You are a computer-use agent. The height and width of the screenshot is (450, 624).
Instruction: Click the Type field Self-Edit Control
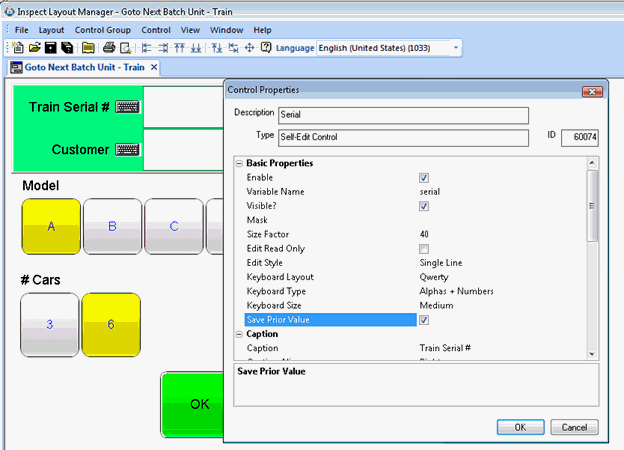click(x=403, y=138)
